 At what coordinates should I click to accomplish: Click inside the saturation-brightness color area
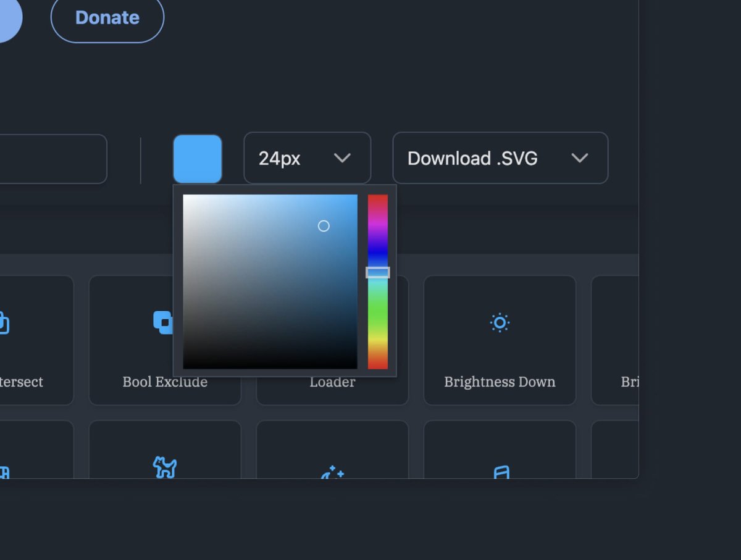pos(270,282)
